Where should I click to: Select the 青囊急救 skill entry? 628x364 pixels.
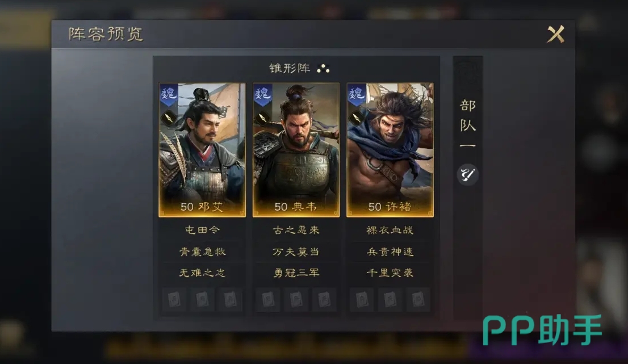(202, 252)
